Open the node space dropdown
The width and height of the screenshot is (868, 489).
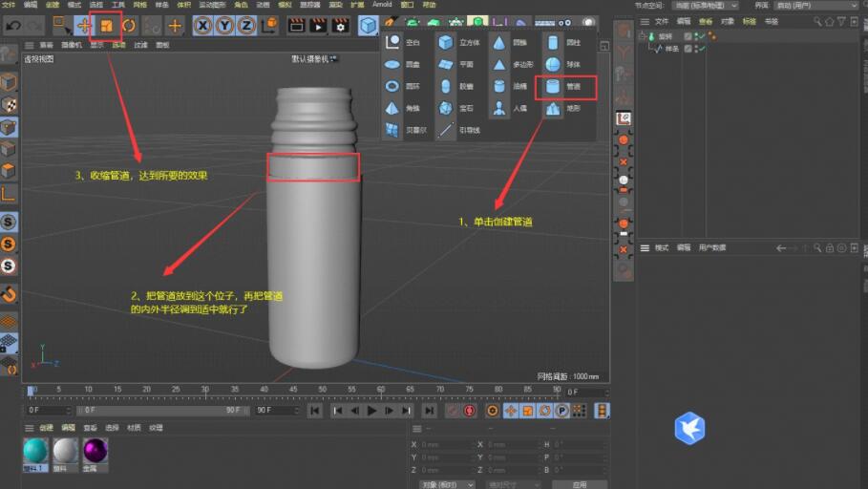pyautogui.click(x=706, y=5)
